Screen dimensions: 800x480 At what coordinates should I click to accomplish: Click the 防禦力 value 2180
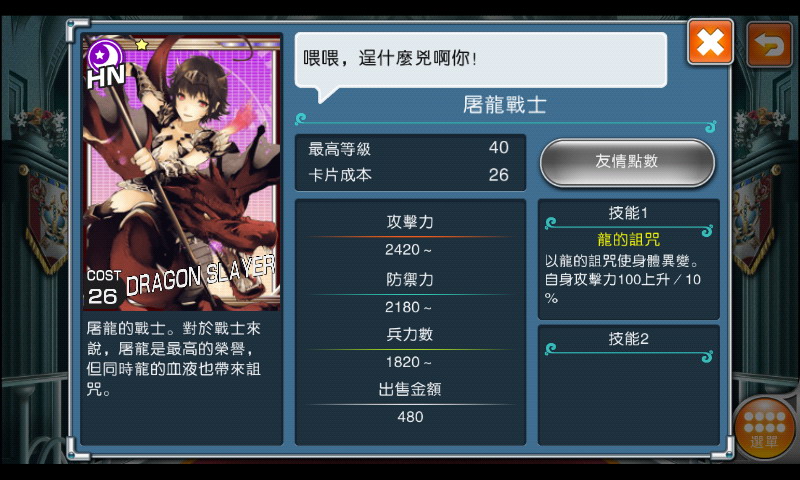(x=408, y=307)
